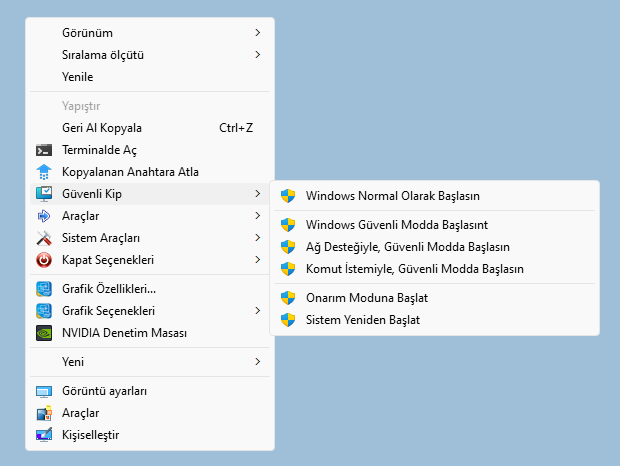This screenshot has height=466, width=620.
Task: Choose Windows Normal Olarak Başlasın
Action: [435, 196]
